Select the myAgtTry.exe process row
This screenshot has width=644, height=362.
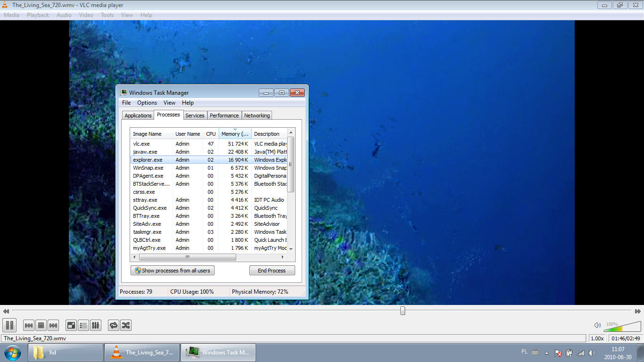(x=209, y=248)
